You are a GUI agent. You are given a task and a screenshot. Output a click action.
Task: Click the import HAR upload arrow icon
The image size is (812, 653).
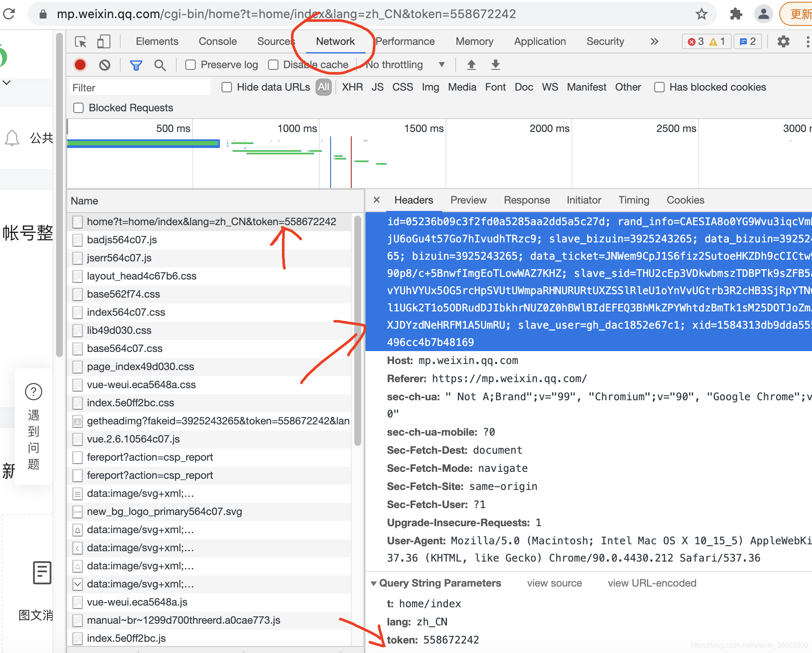[x=472, y=65]
